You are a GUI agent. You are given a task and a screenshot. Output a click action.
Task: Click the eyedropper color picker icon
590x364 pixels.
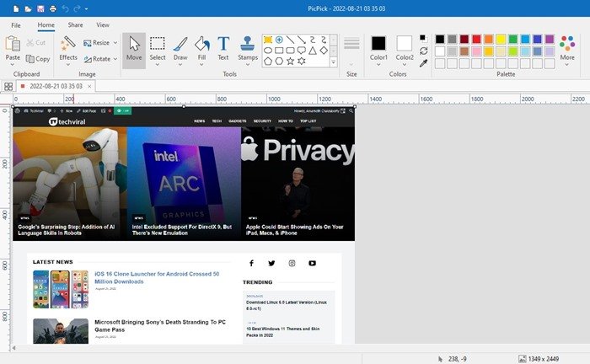pyautogui.click(x=424, y=63)
